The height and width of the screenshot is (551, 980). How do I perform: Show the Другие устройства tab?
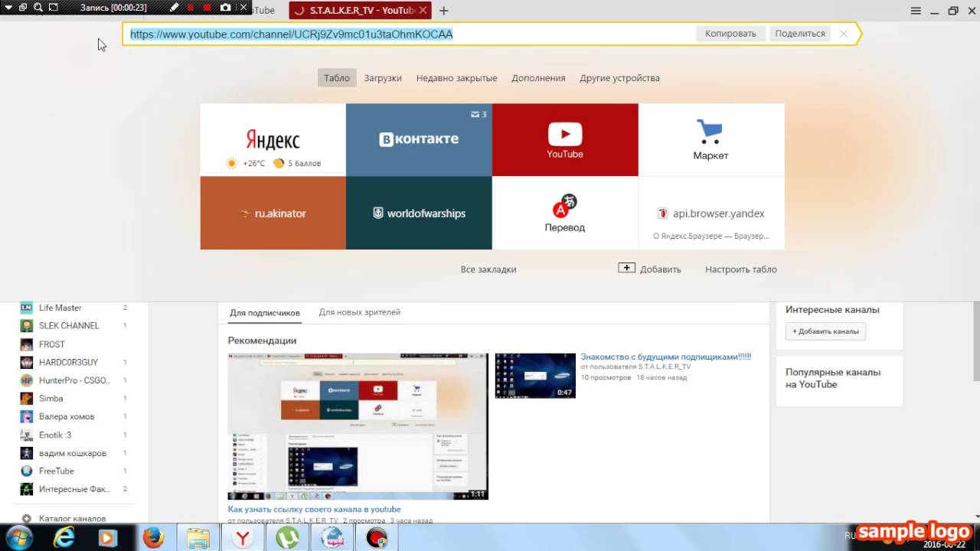point(619,78)
